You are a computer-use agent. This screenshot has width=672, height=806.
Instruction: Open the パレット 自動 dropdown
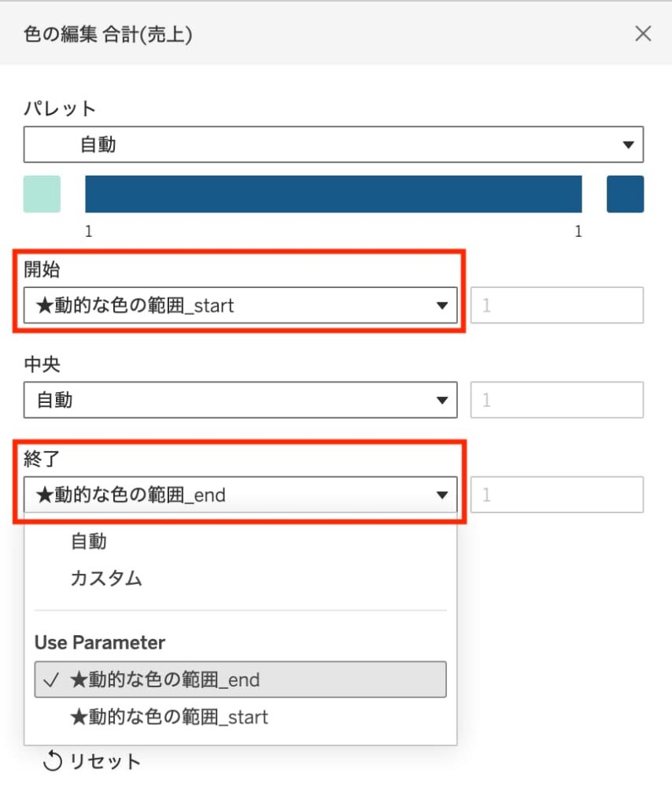click(315, 145)
